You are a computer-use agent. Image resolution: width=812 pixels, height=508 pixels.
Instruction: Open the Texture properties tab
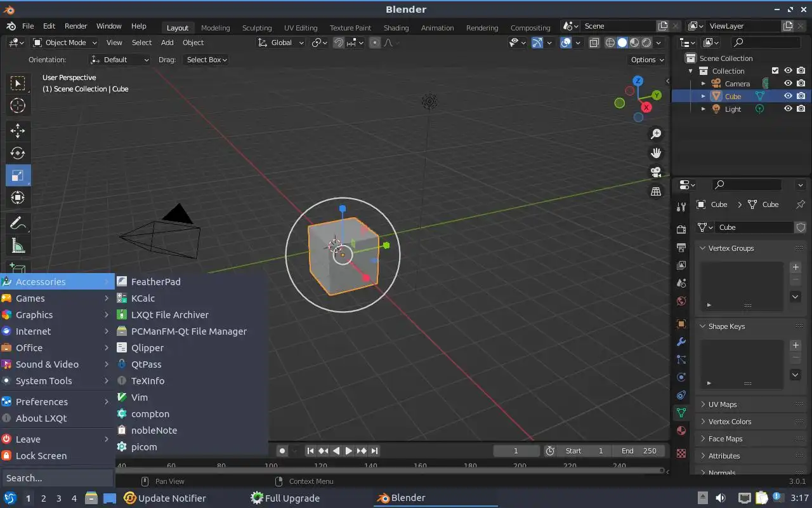681,453
